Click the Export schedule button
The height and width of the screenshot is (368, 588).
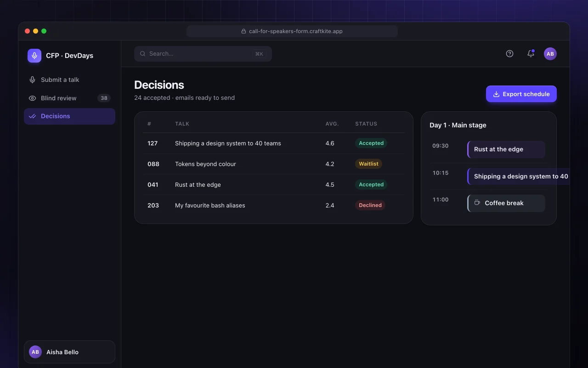(521, 94)
